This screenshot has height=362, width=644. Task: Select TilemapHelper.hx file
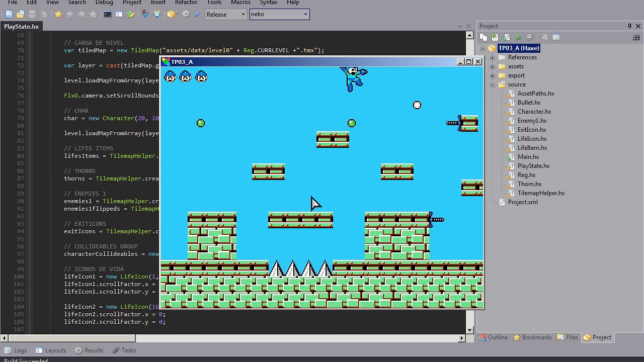(x=541, y=193)
